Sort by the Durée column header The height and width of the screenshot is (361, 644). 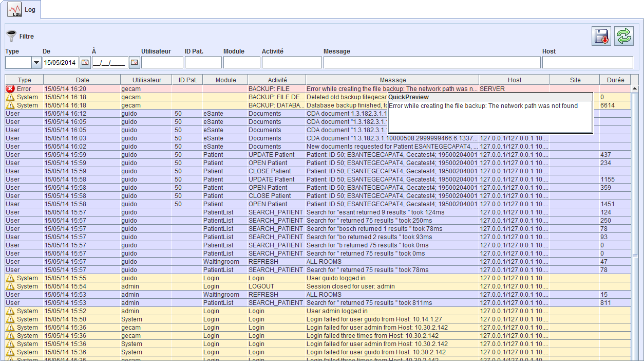point(615,80)
